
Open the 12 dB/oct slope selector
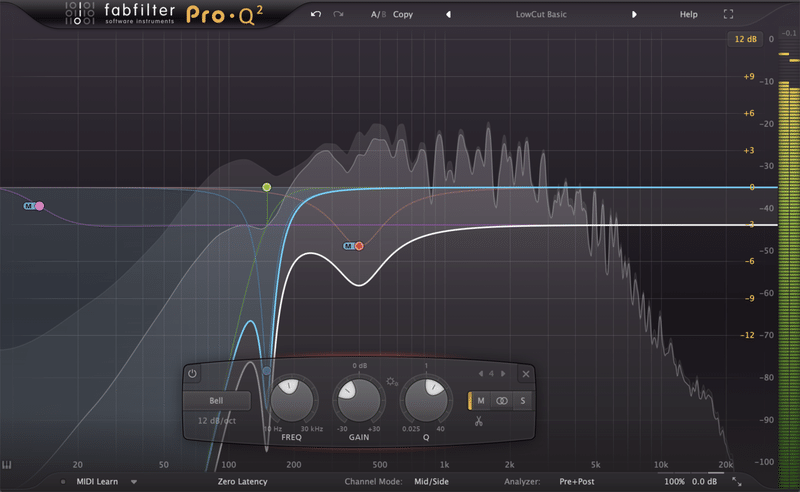217,421
